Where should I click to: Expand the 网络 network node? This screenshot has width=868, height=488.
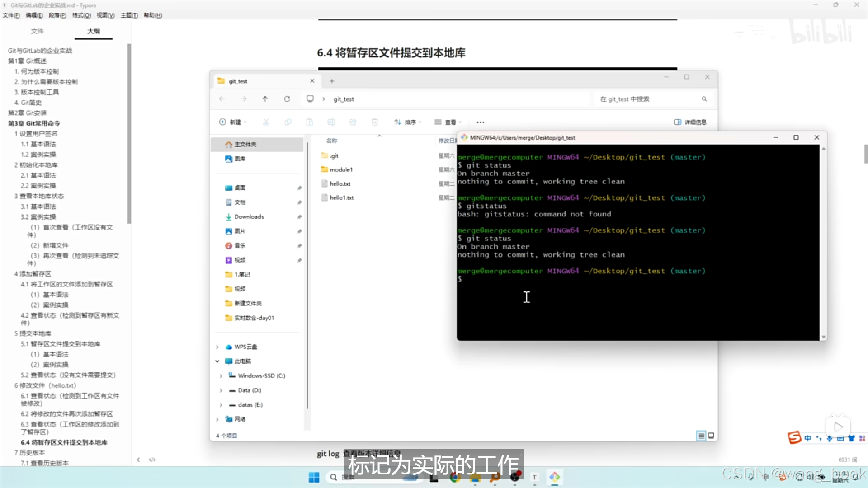pyautogui.click(x=217, y=419)
